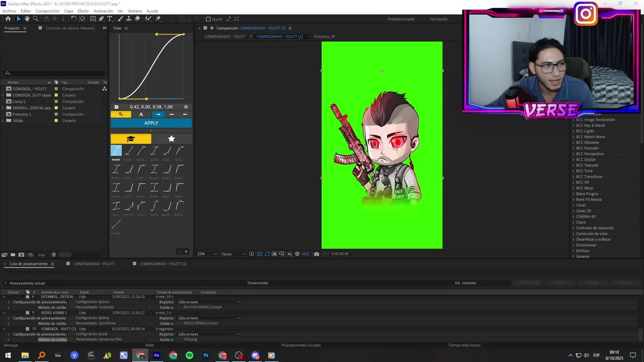This screenshot has width=644, height=362.
Task: Choose the Clone Stamp tool
Action: click(x=129, y=19)
